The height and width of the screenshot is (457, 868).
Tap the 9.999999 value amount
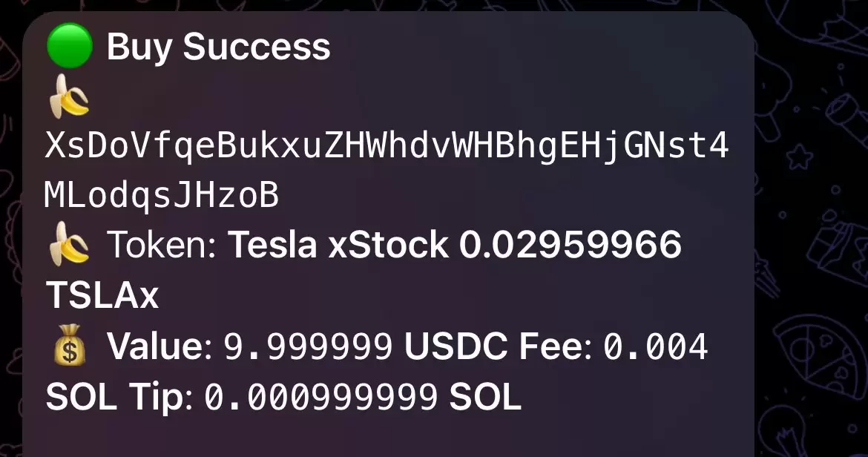coord(308,346)
